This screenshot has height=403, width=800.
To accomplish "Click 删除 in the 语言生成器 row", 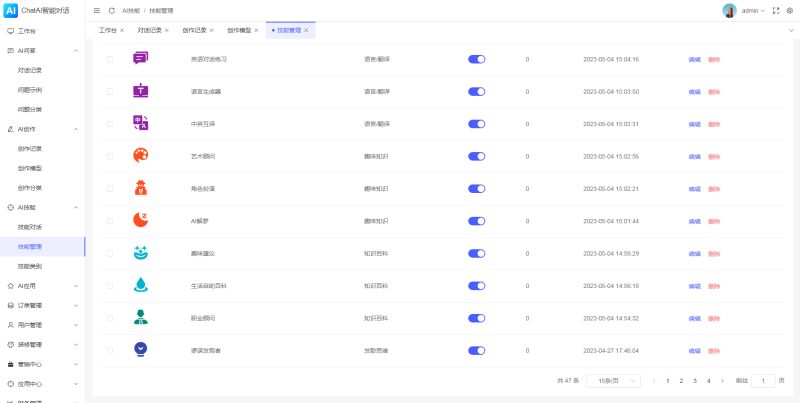I will (x=714, y=92).
